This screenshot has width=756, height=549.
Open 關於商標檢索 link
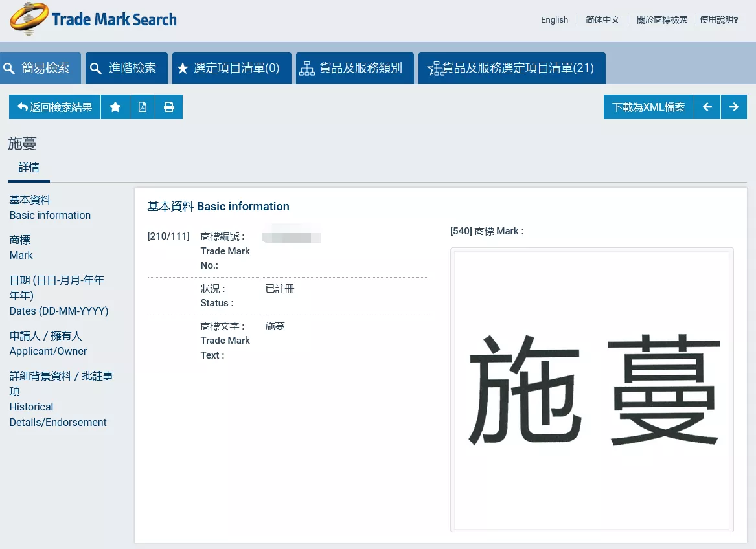tap(662, 20)
